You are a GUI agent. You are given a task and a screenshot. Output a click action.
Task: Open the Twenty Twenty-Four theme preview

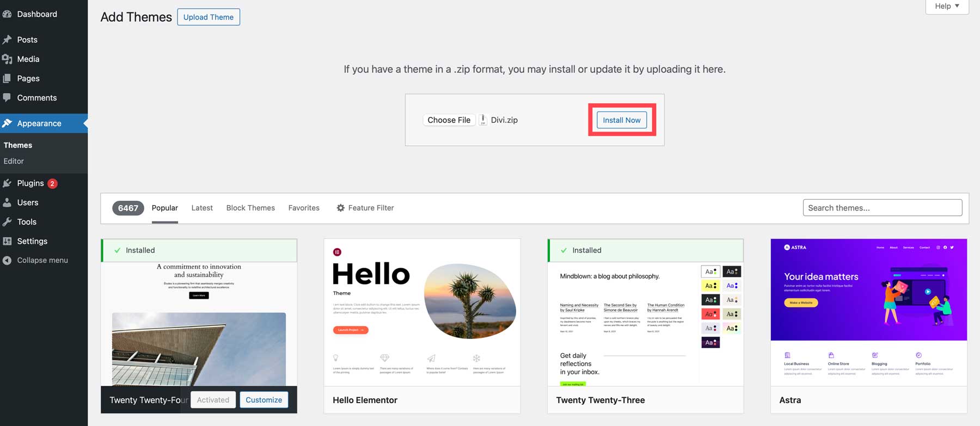[199, 324]
